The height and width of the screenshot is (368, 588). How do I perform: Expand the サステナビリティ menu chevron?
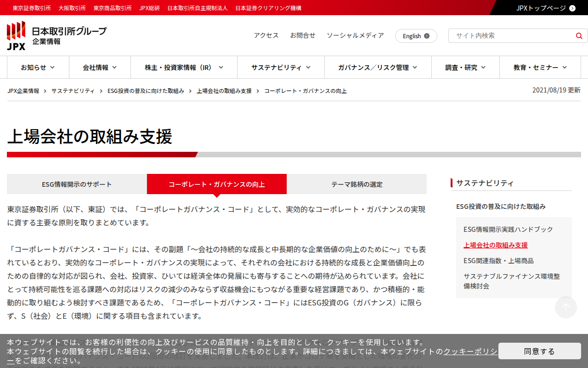(x=308, y=68)
